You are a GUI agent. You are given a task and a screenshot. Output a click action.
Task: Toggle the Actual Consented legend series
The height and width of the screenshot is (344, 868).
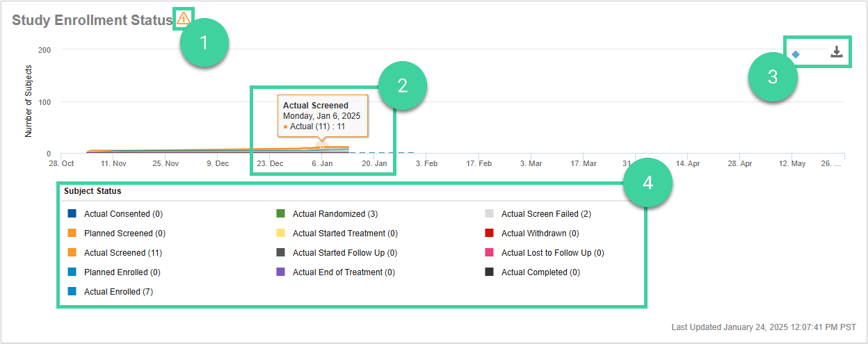(x=123, y=214)
